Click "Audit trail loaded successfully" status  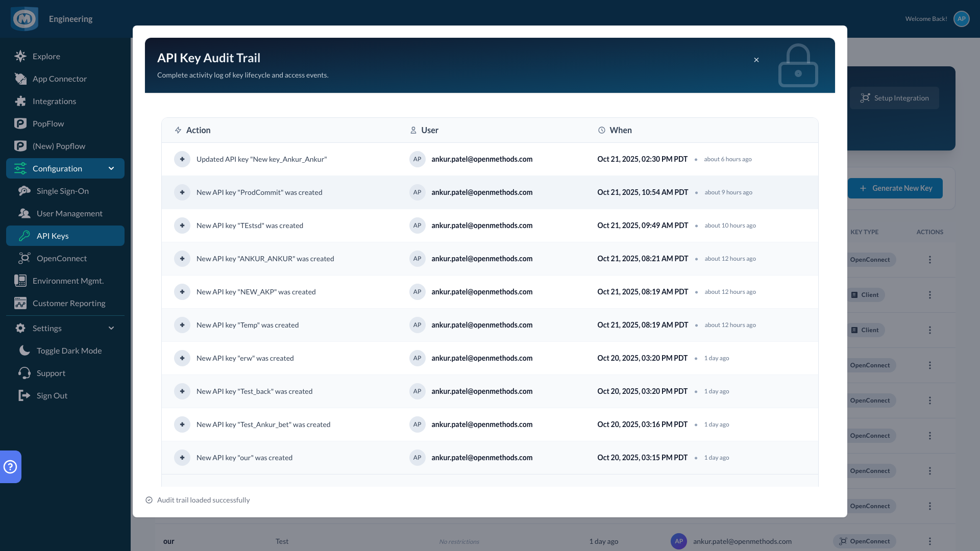(x=203, y=500)
